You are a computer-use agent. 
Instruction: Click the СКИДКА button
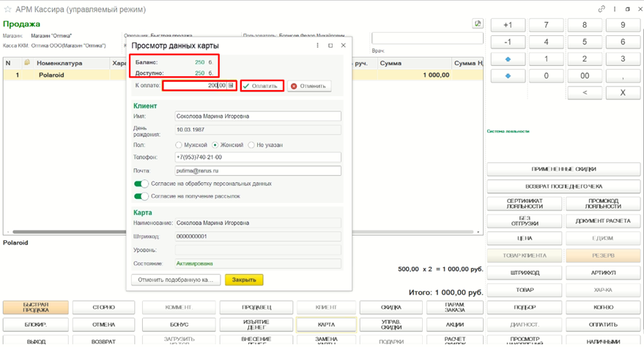pyautogui.click(x=391, y=307)
